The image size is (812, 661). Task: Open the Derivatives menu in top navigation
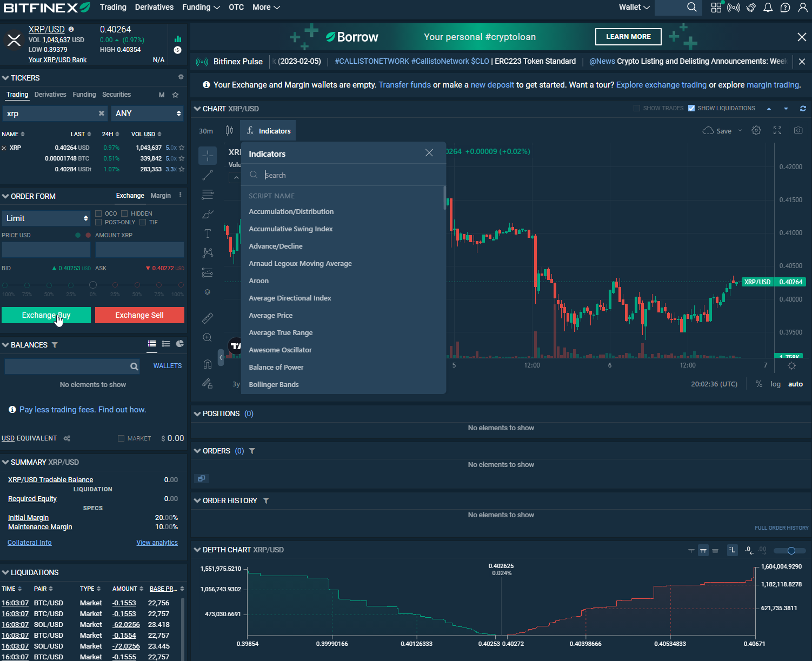[154, 7]
